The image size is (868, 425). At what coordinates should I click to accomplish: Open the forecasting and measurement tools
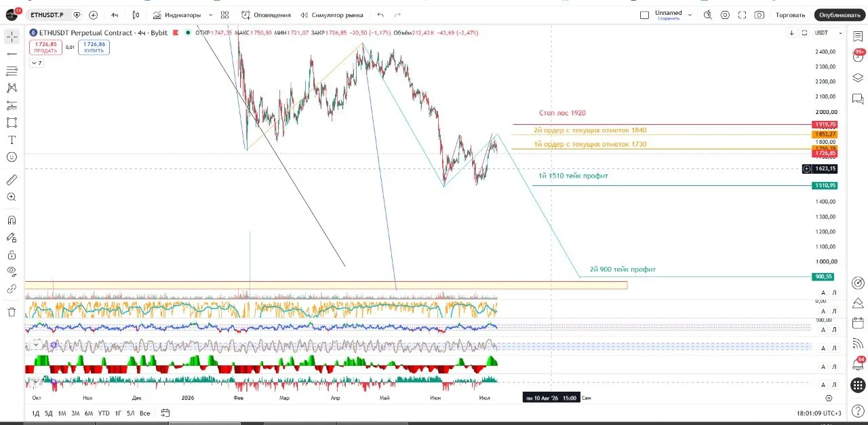coord(12,105)
